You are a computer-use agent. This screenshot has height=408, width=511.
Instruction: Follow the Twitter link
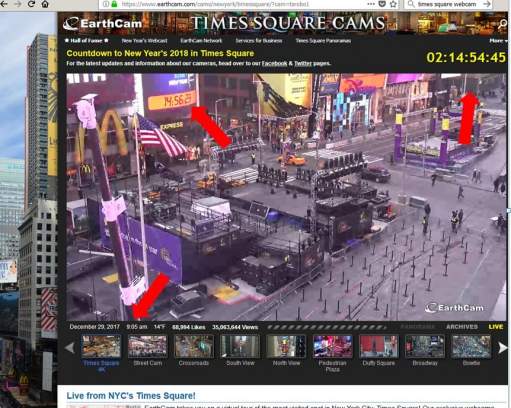coord(303,63)
